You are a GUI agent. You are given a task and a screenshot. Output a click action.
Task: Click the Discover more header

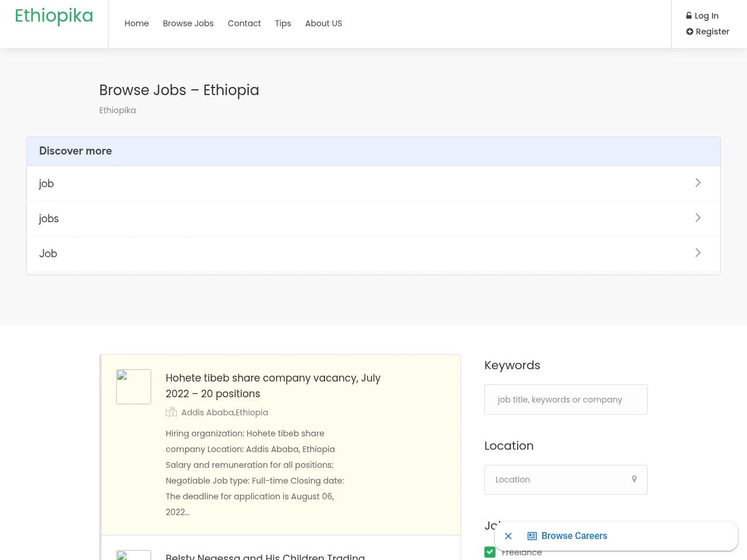tap(373, 151)
